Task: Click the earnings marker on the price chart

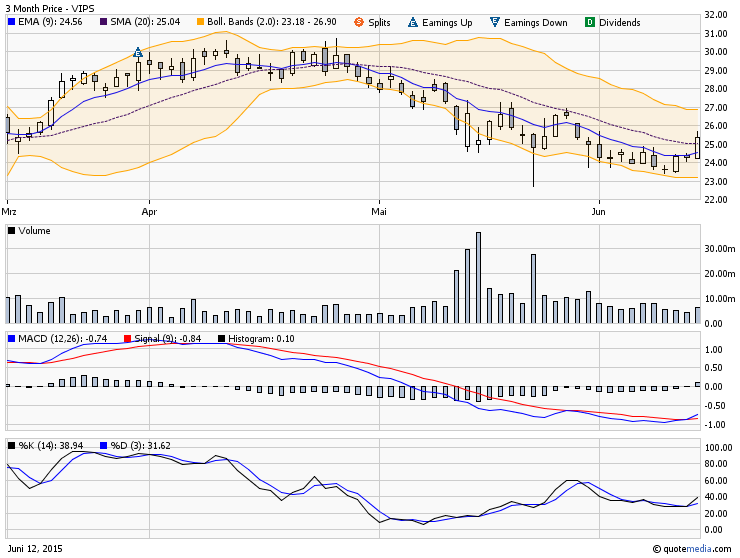Action: pos(138,53)
